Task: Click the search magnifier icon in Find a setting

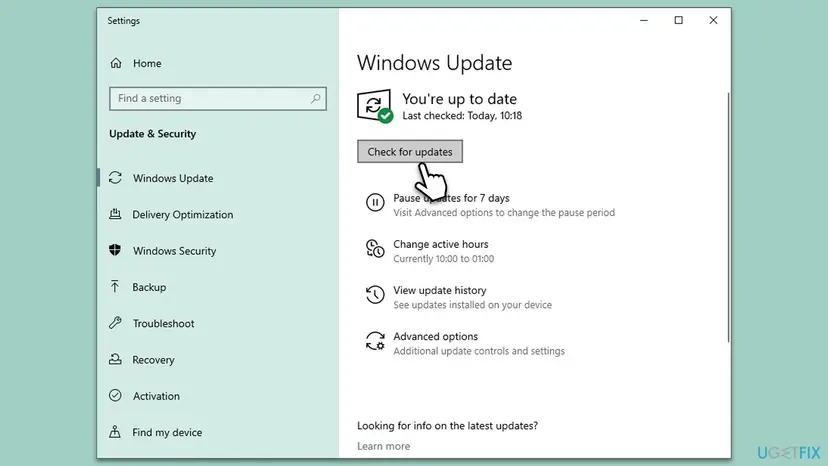Action: pos(315,98)
